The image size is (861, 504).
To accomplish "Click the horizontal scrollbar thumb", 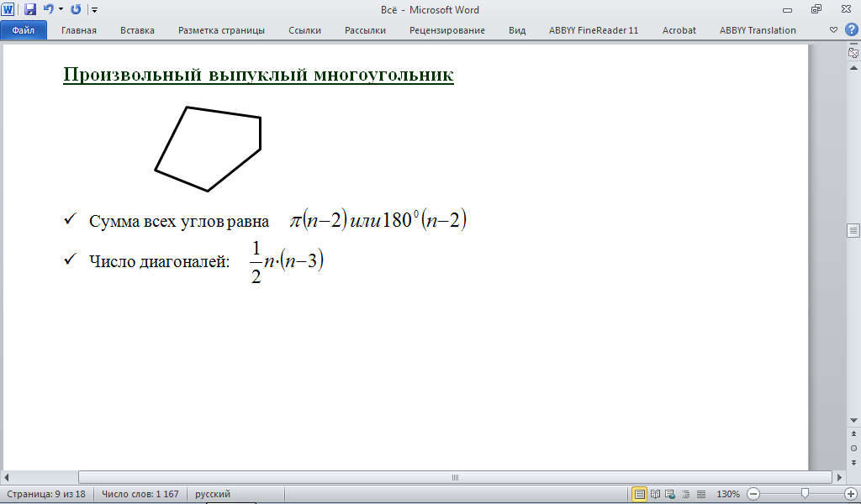I will pyautogui.click(x=455, y=477).
